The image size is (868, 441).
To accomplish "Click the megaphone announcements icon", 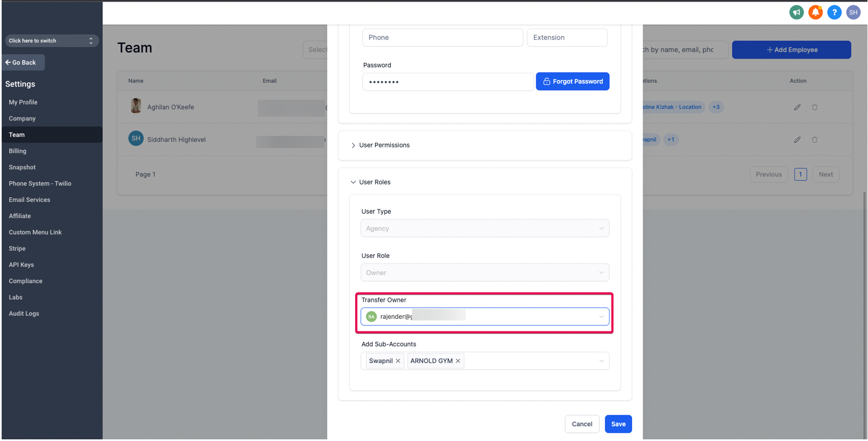I will pyautogui.click(x=796, y=12).
